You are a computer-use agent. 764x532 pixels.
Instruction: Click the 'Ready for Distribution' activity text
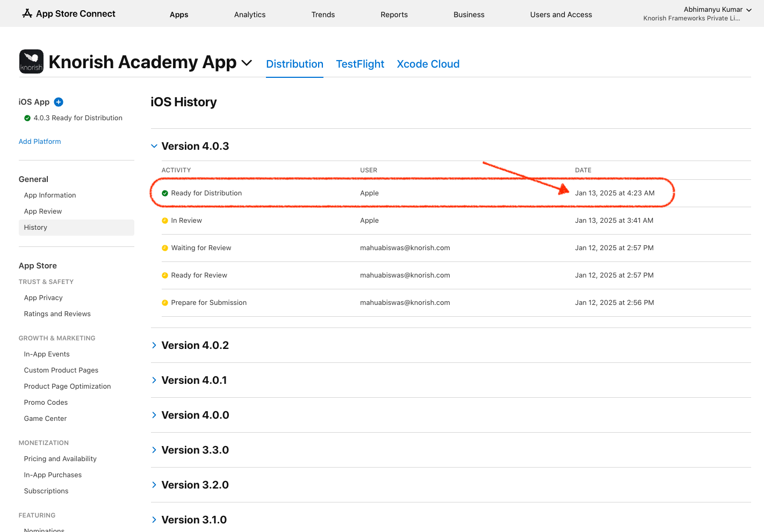206,193
